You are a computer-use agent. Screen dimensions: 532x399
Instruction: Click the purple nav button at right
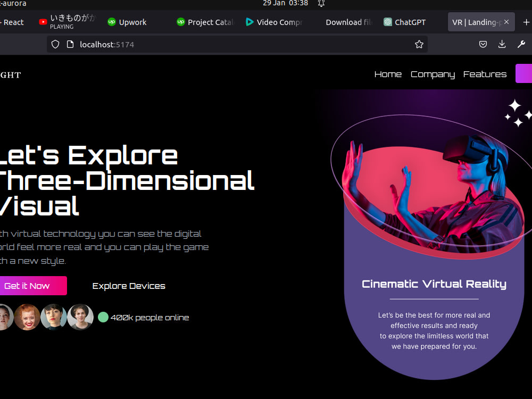tap(523, 73)
